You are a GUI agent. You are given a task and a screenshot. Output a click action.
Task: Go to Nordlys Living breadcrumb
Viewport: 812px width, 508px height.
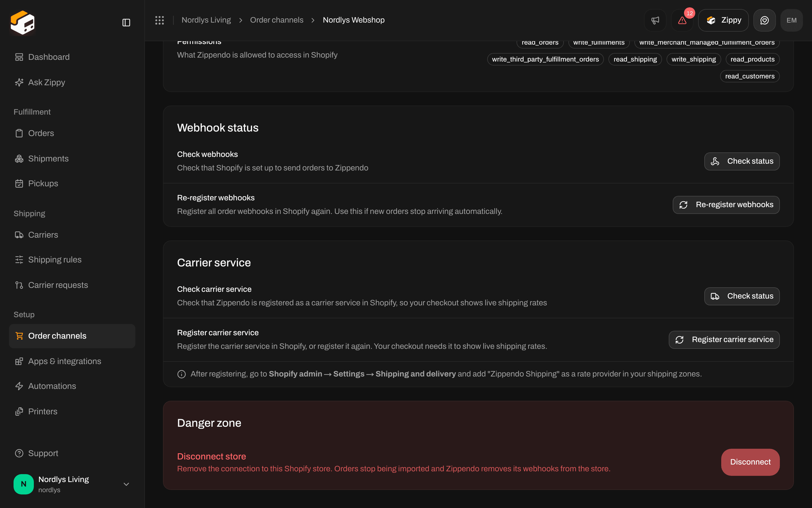tap(206, 20)
